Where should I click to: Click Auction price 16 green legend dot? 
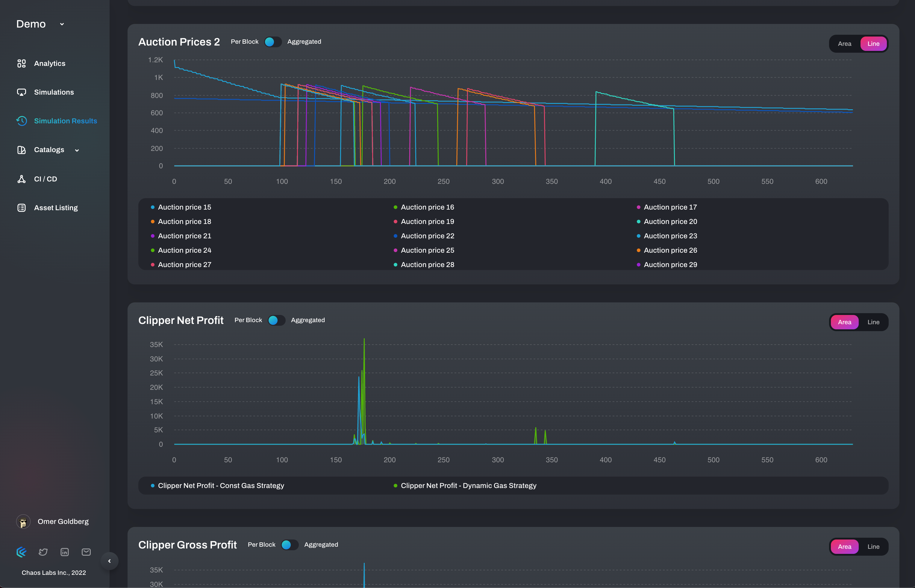pos(396,207)
